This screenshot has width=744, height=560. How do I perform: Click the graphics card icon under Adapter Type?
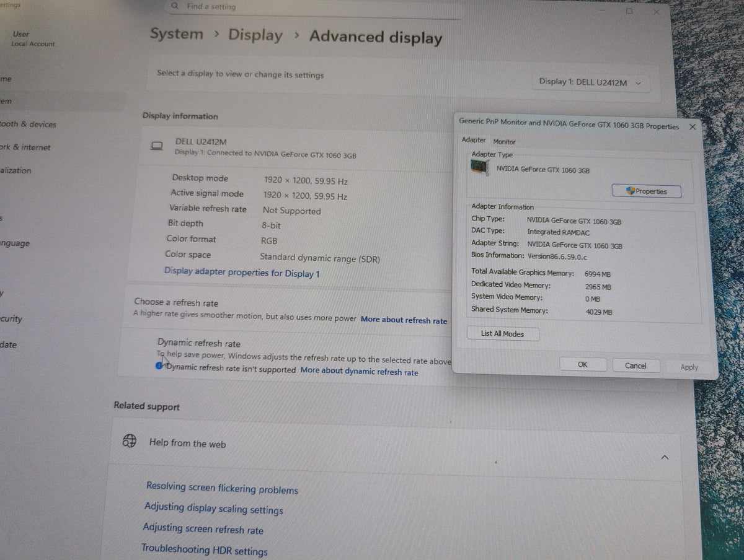pyautogui.click(x=479, y=167)
